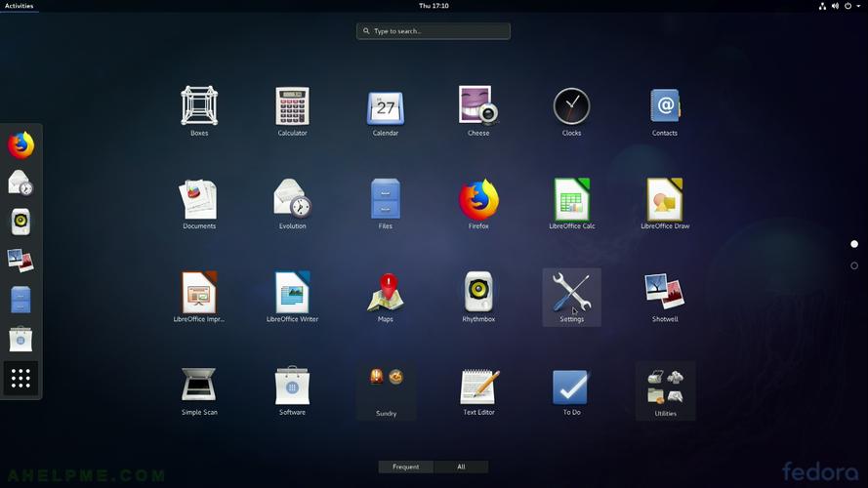Open the To Do app
This screenshot has width=868, height=488.
pyautogui.click(x=571, y=390)
